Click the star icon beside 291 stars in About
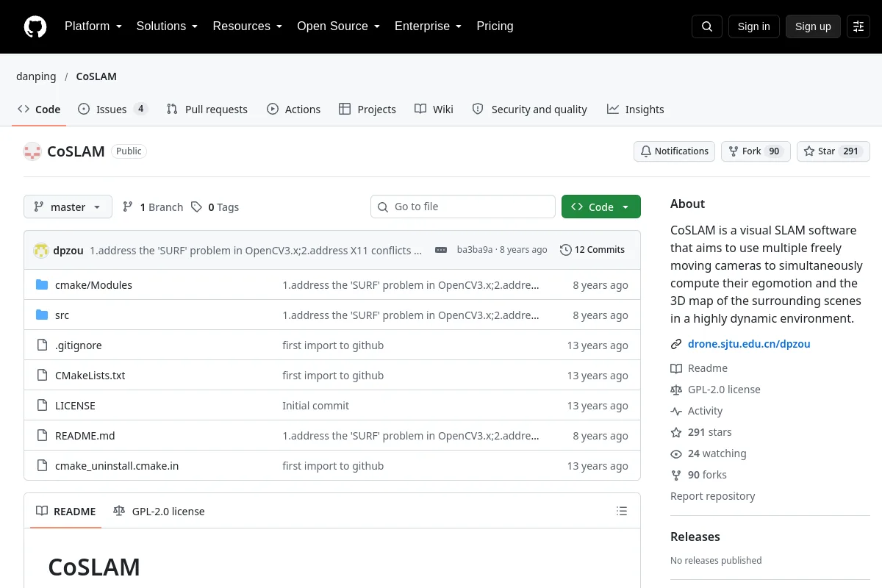This screenshot has height=588, width=882. click(x=676, y=432)
